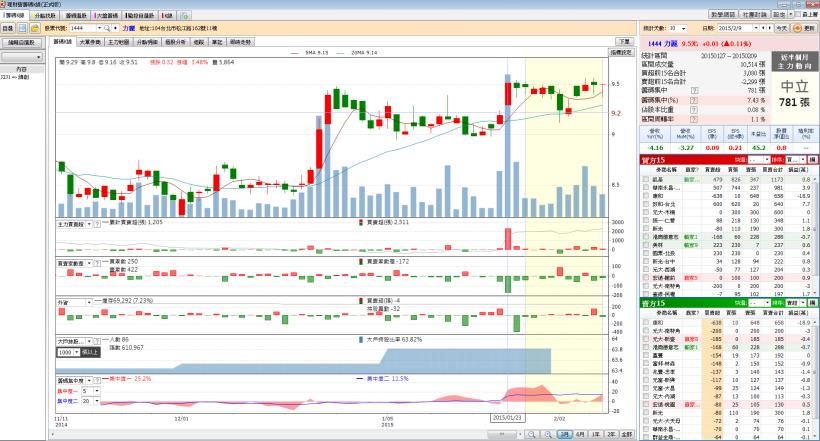Click the magnifier search icon beside stock code

[x=108, y=30]
